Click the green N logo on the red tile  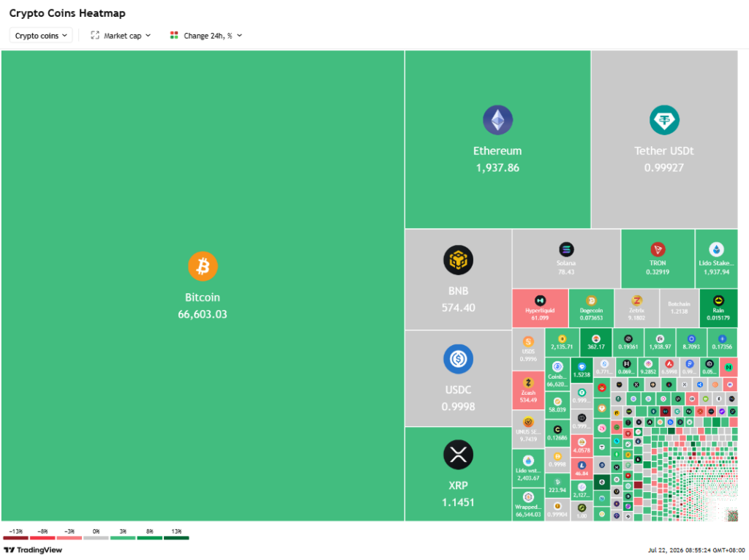point(729,367)
